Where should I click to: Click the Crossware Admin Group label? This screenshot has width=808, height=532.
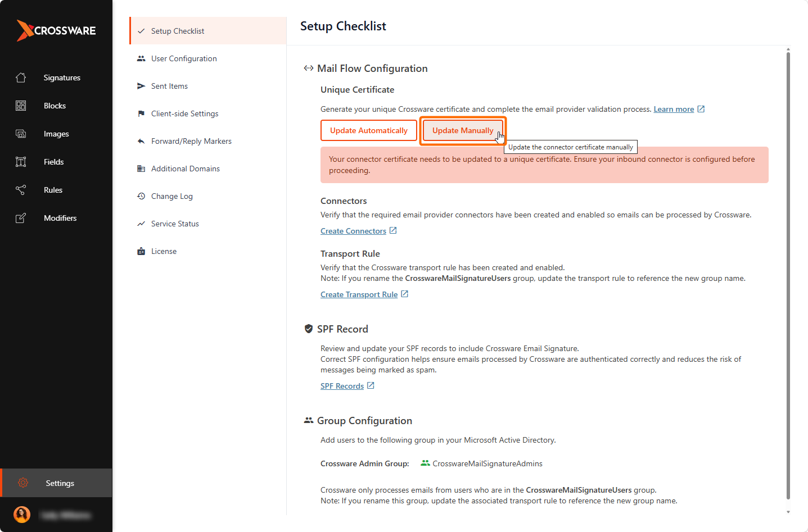click(365, 463)
